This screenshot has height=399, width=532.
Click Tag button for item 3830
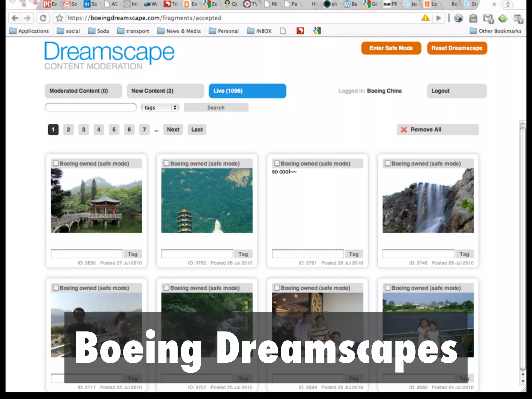pos(132,254)
